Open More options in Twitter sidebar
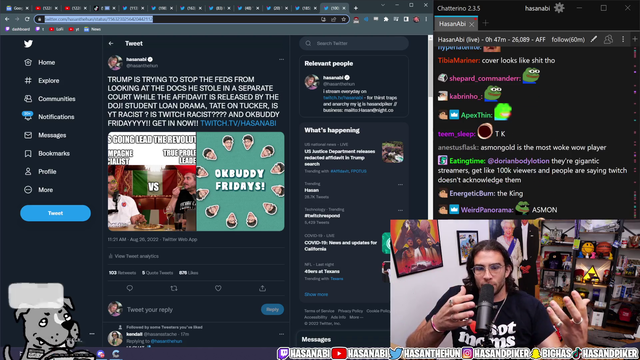Image resolution: width=640 pixels, height=360 pixels. (38, 190)
